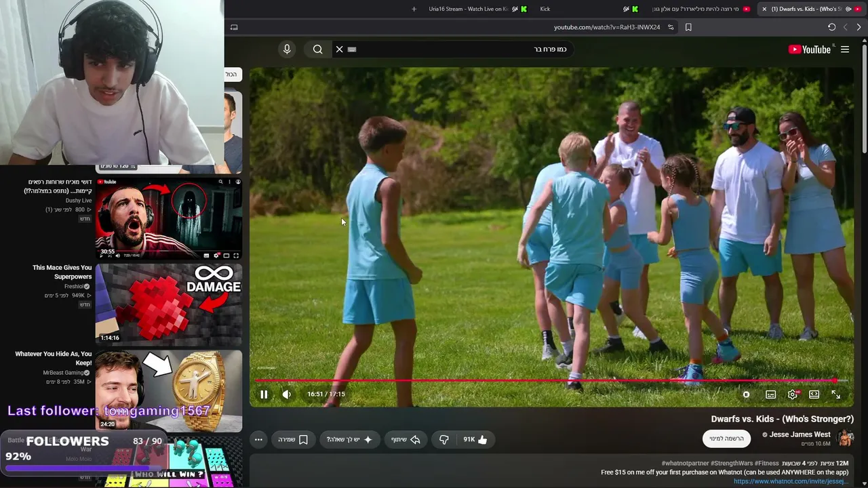Save the video with the שמירה button
This screenshot has height=488, width=868.
293,439
